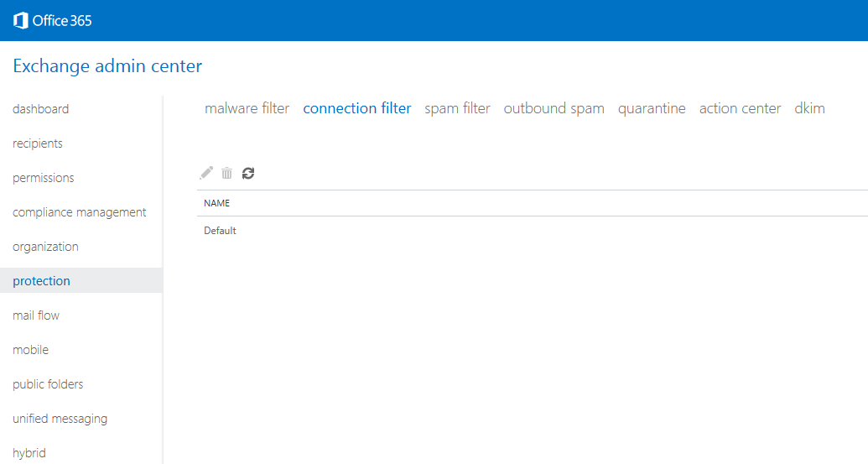Click the Office 365 logo icon

coord(20,20)
